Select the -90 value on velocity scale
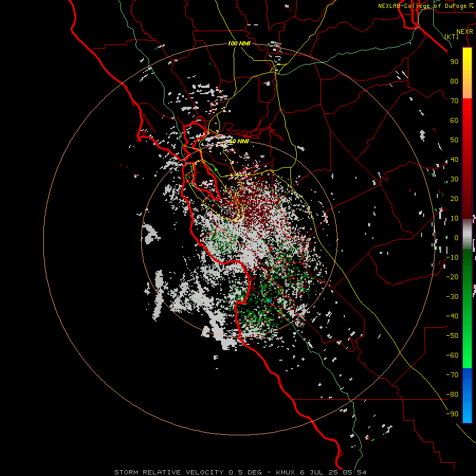The image size is (476, 476). pos(452,414)
